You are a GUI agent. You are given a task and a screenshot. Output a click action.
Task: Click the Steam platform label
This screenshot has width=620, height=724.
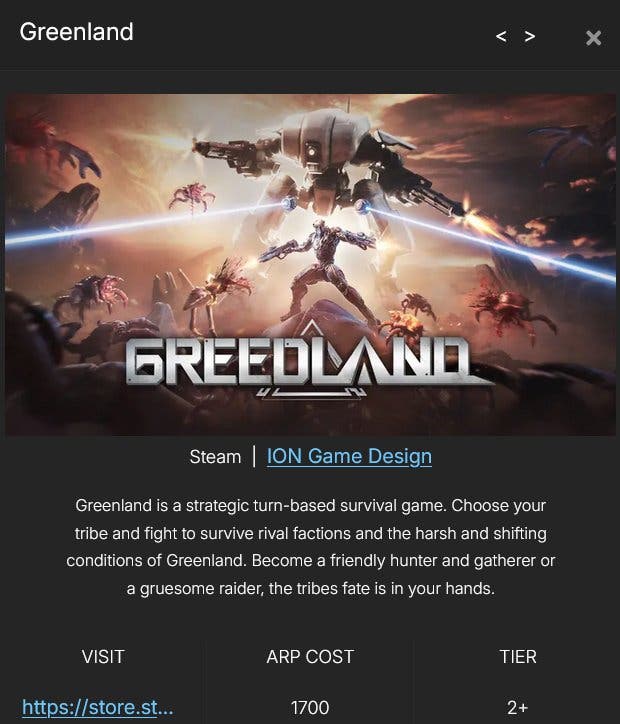click(215, 457)
